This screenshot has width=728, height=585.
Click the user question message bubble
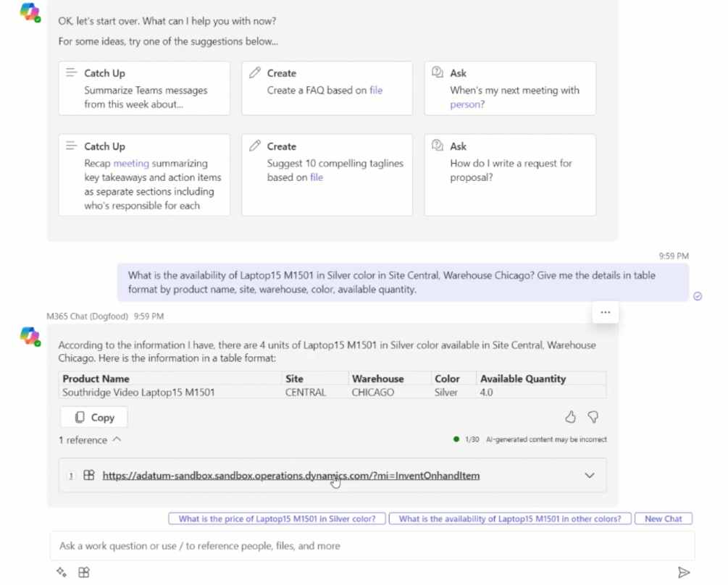(x=403, y=282)
